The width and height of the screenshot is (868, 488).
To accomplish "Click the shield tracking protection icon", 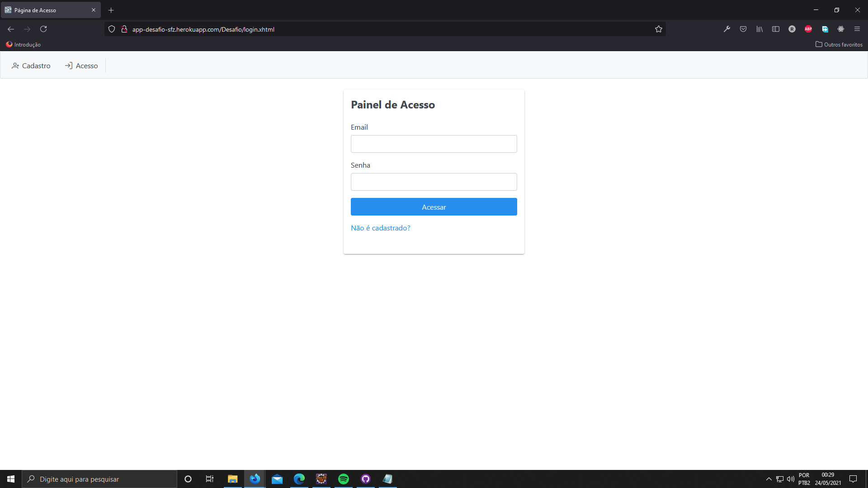I will (x=112, y=29).
